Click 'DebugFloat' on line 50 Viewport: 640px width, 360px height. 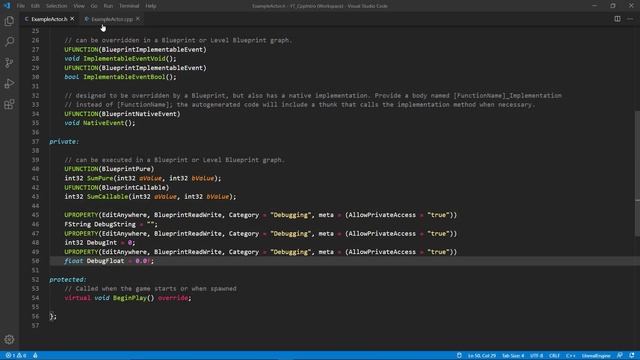pos(105,261)
